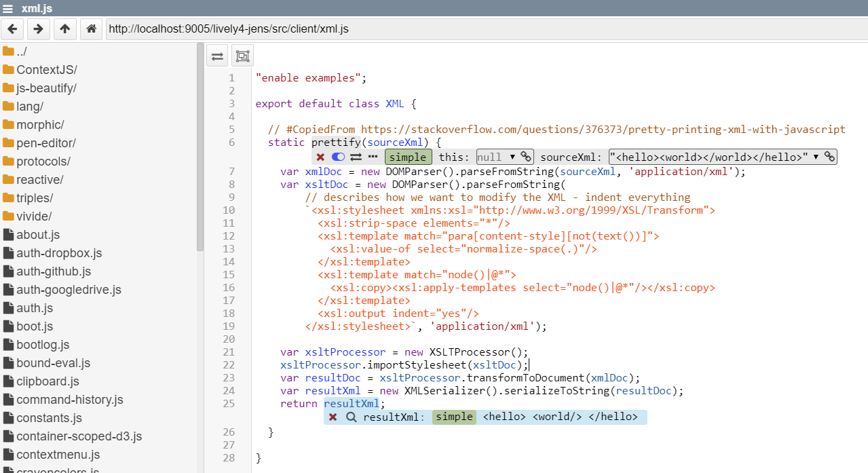Go back with the left arrow button
Image resolution: width=868 pixels, height=473 pixels.
coord(13,29)
